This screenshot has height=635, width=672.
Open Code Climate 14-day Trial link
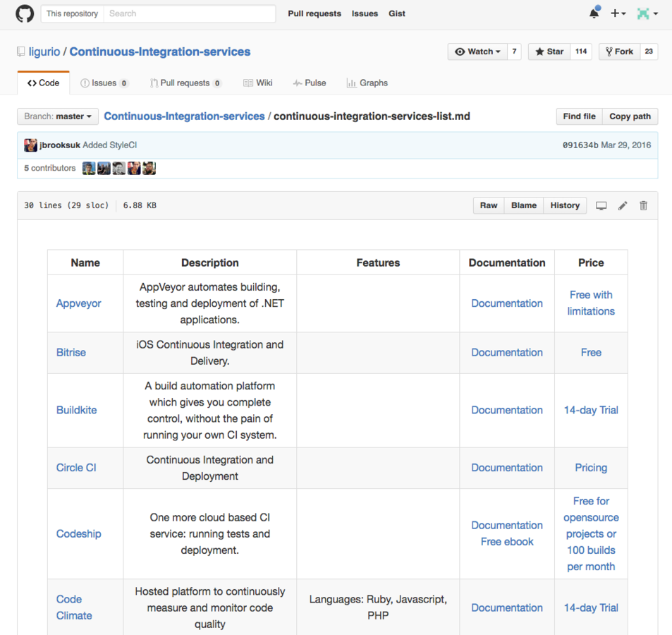pos(591,607)
